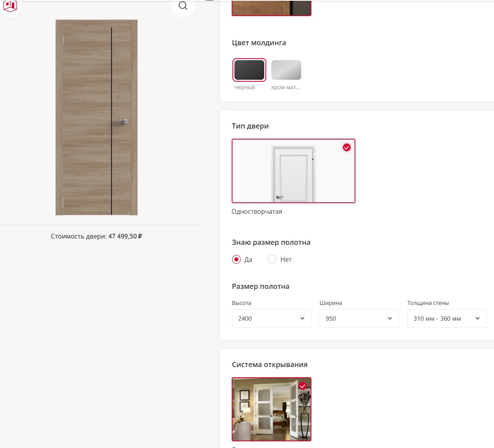
Task: Click the checkmark badge on opening system photo
Action: (303, 386)
